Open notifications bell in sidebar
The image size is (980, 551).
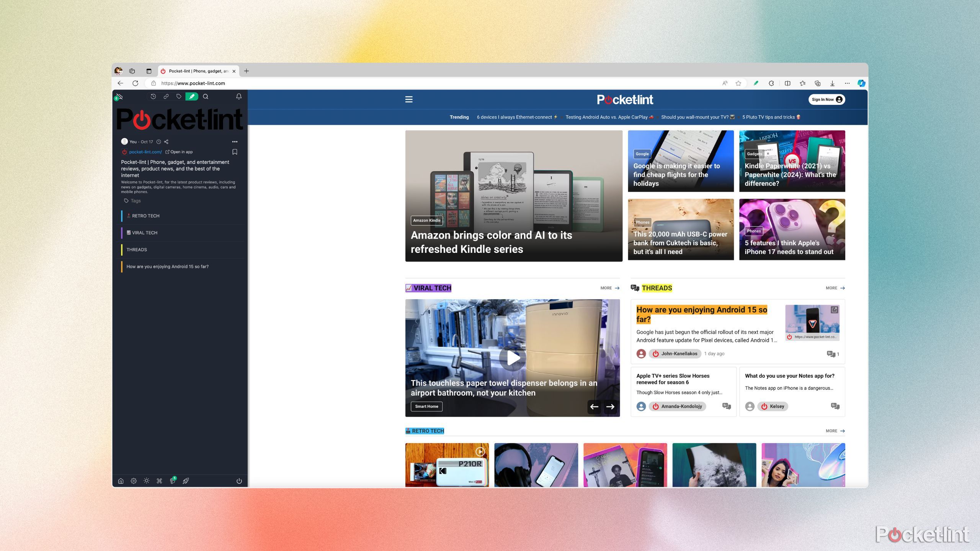[239, 96]
